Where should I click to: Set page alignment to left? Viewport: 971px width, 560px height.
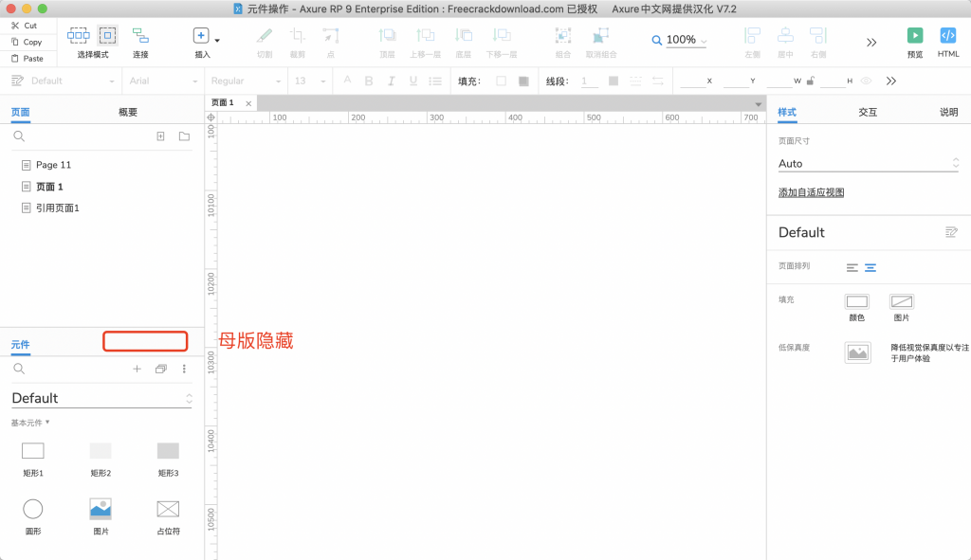click(852, 268)
